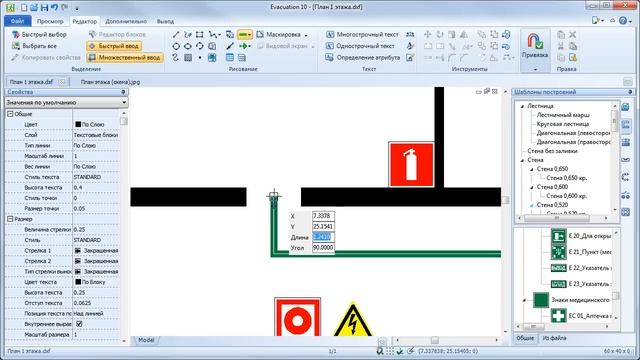Click the Save icon in title bar
640x360 pixels.
click(44, 7)
